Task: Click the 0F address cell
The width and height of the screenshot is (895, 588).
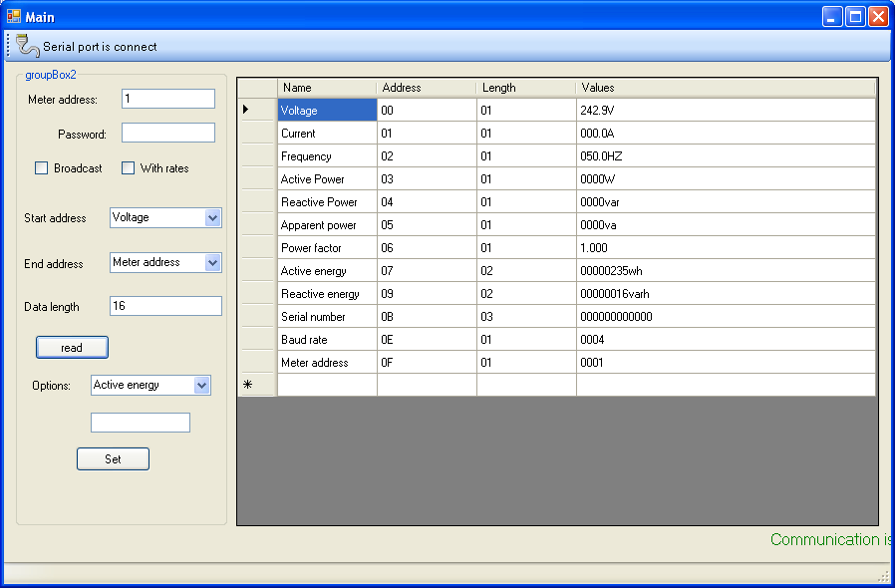Action: coord(427,362)
